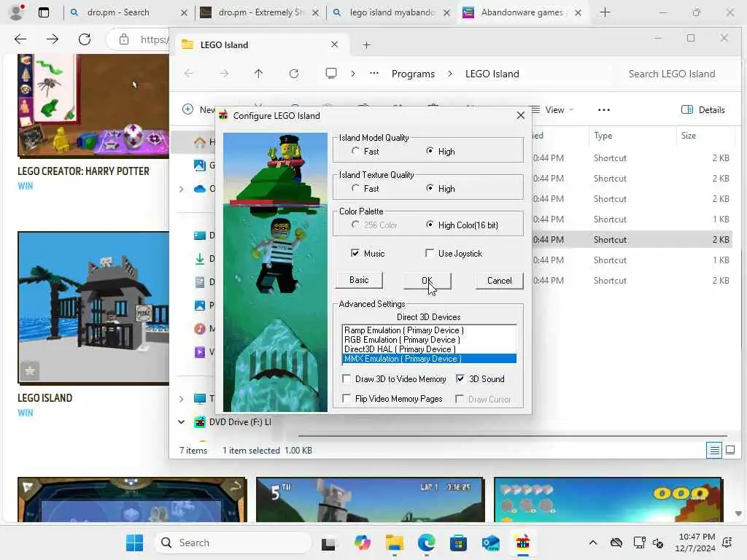The height and width of the screenshot is (560, 747).
Task: Click the This PC monitor icon in address bar
Action: 330,74
